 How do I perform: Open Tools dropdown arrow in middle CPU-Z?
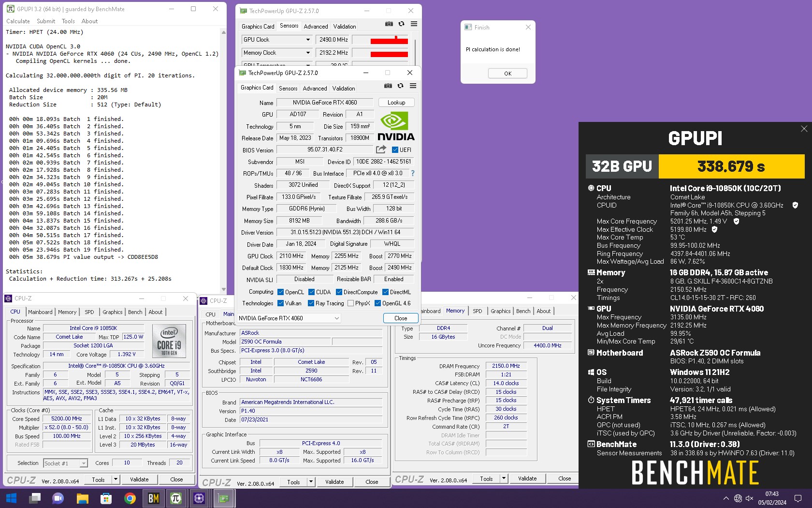pos(311,482)
